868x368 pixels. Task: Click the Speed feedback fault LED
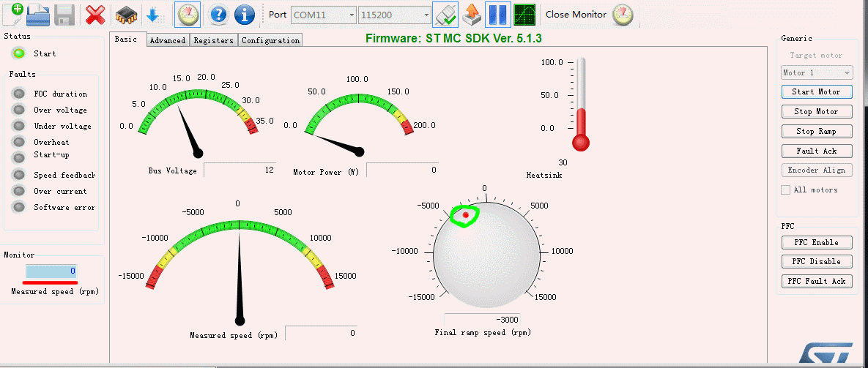(x=19, y=175)
